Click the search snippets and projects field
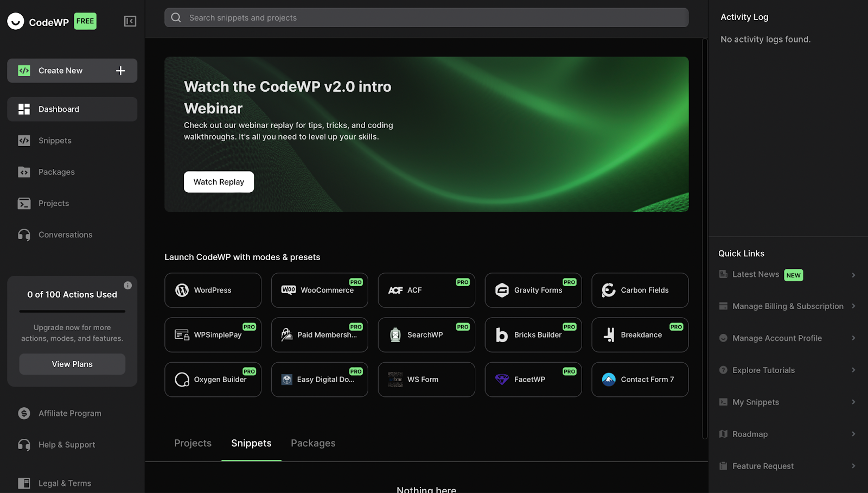868x493 pixels. pos(426,17)
